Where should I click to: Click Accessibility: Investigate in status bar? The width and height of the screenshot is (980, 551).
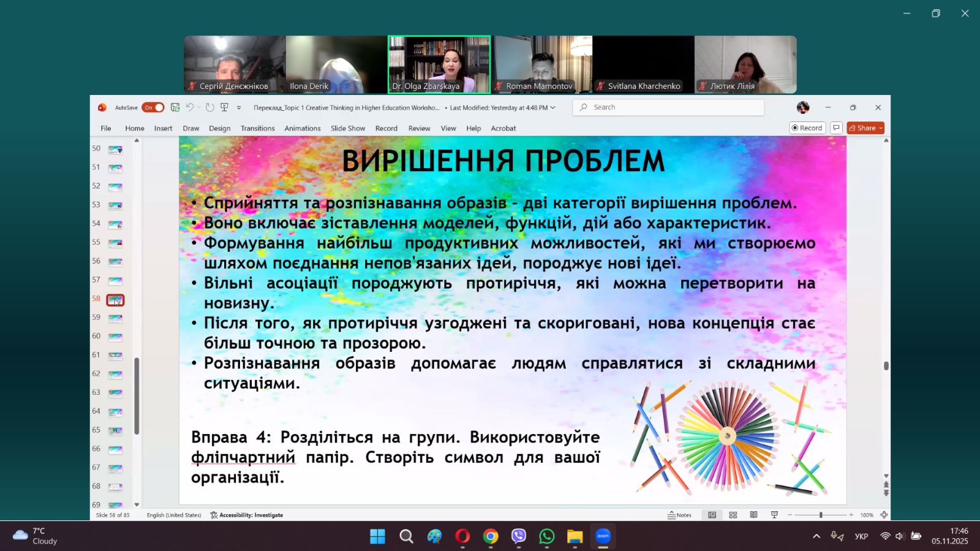(x=246, y=515)
